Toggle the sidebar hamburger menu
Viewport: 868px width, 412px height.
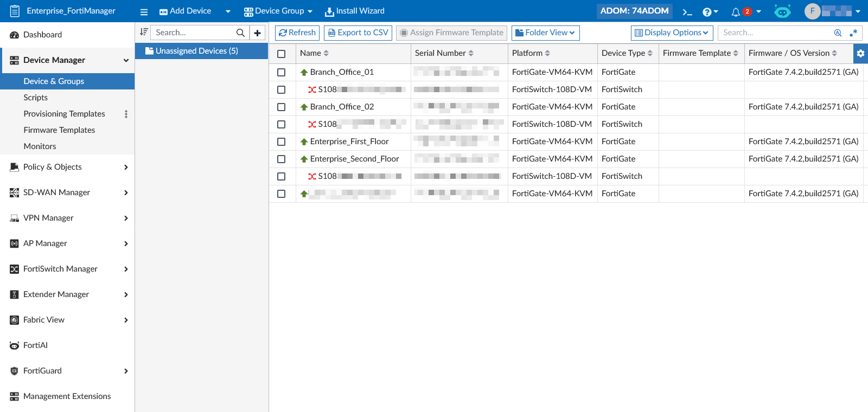tap(144, 11)
